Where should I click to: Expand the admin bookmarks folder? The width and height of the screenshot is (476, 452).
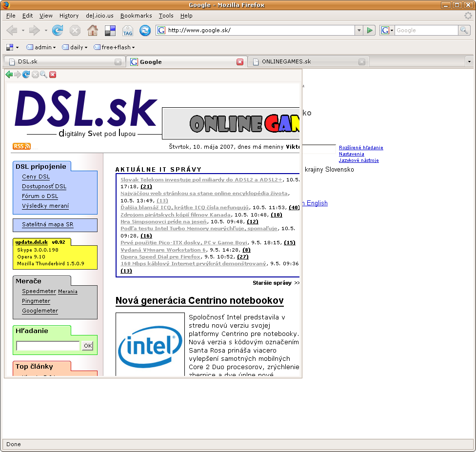click(41, 47)
